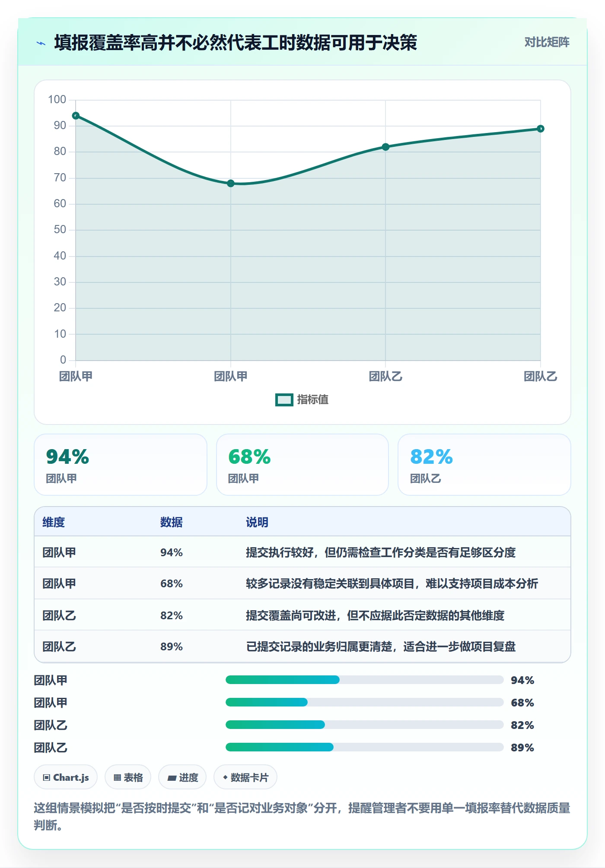Click the 团队乙 cell in the 82% table row
The height and width of the screenshot is (868, 605).
(x=59, y=615)
